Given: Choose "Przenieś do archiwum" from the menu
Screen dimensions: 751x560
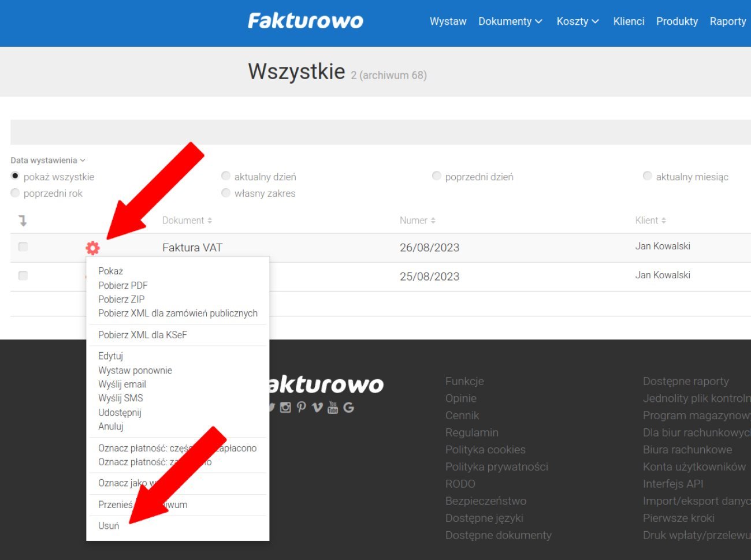Looking at the screenshot, I should tap(143, 505).
